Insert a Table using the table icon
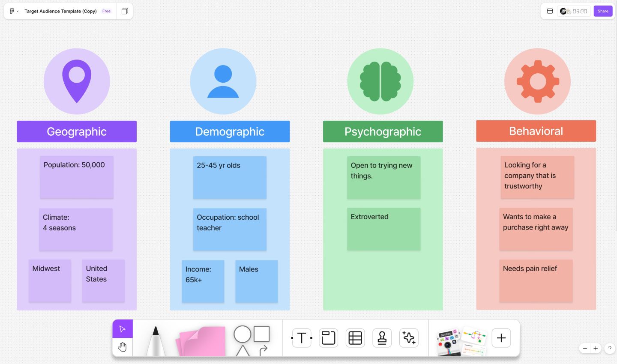This screenshot has width=617, height=364. pos(355,338)
